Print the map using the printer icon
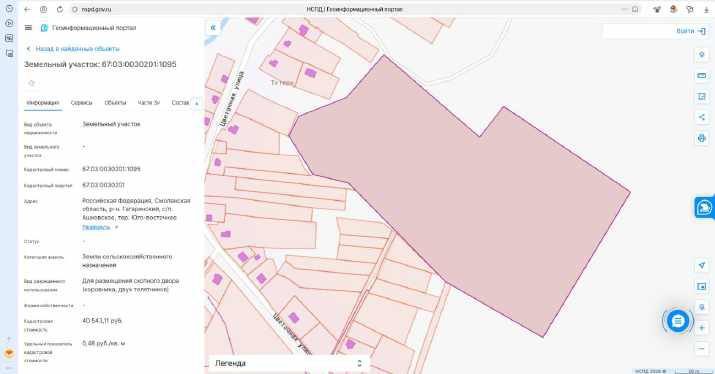715x374 pixels. (702, 138)
